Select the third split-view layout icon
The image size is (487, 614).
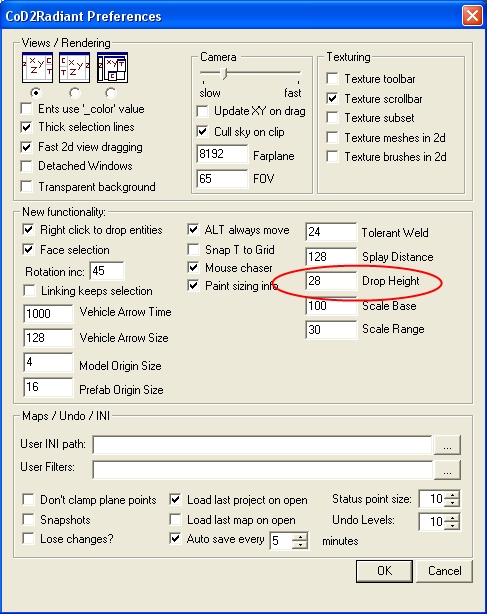pos(112,67)
